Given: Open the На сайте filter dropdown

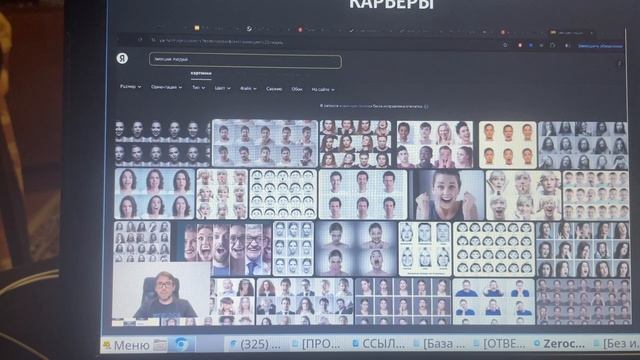Looking at the screenshot, I should tap(323, 89).
